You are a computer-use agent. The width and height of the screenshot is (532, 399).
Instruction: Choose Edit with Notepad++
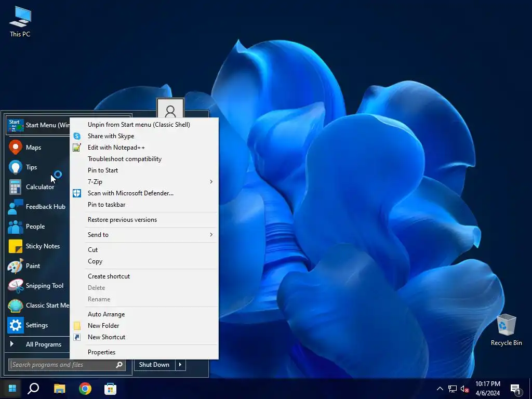pos(144,148)
